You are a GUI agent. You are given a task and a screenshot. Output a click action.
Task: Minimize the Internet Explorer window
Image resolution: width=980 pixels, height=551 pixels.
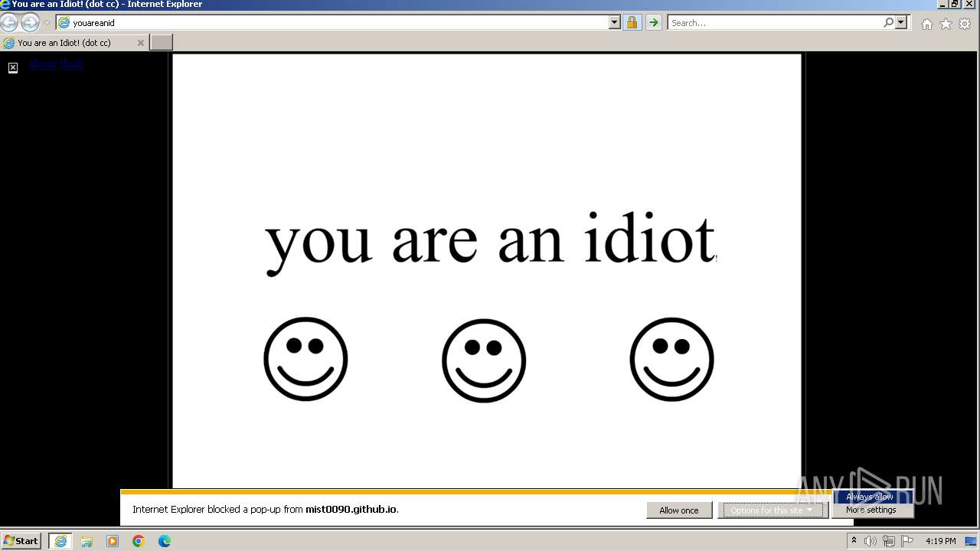[942, 5]
